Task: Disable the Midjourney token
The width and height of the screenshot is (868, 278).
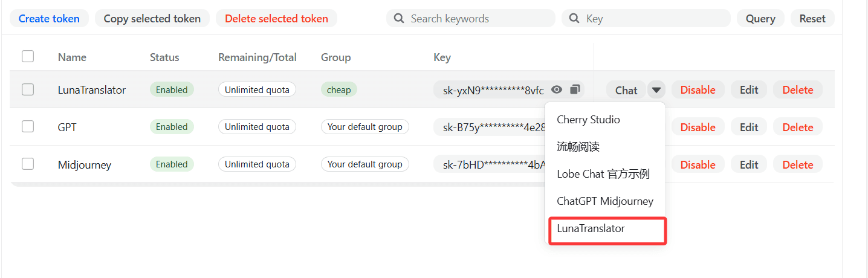Action: click(698, 164)
